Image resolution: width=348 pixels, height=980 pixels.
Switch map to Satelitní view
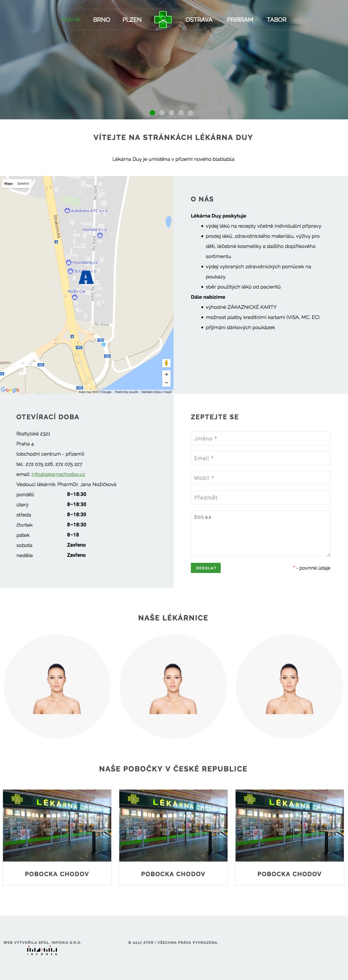pos(23,183)
